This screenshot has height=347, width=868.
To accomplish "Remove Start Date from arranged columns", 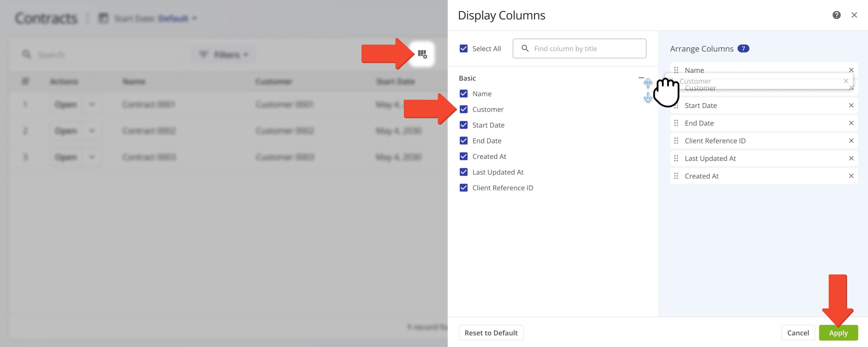I will tap(851, 106).
